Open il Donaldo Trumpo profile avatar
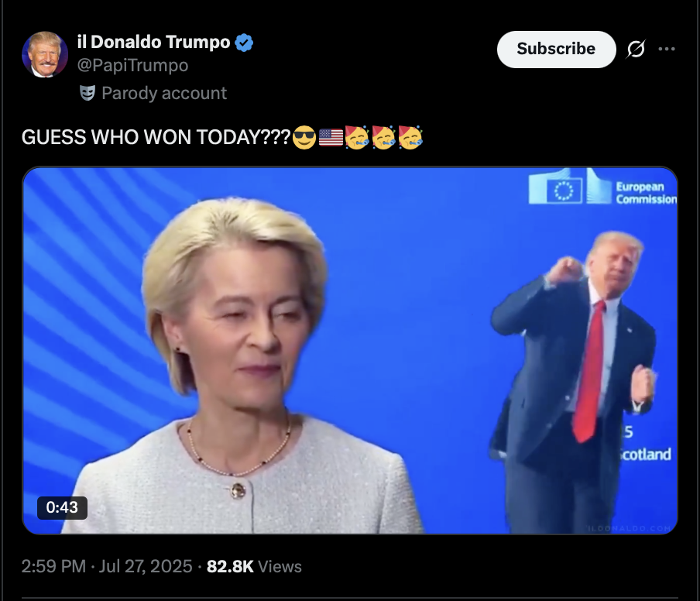 (x=45, y=54)
